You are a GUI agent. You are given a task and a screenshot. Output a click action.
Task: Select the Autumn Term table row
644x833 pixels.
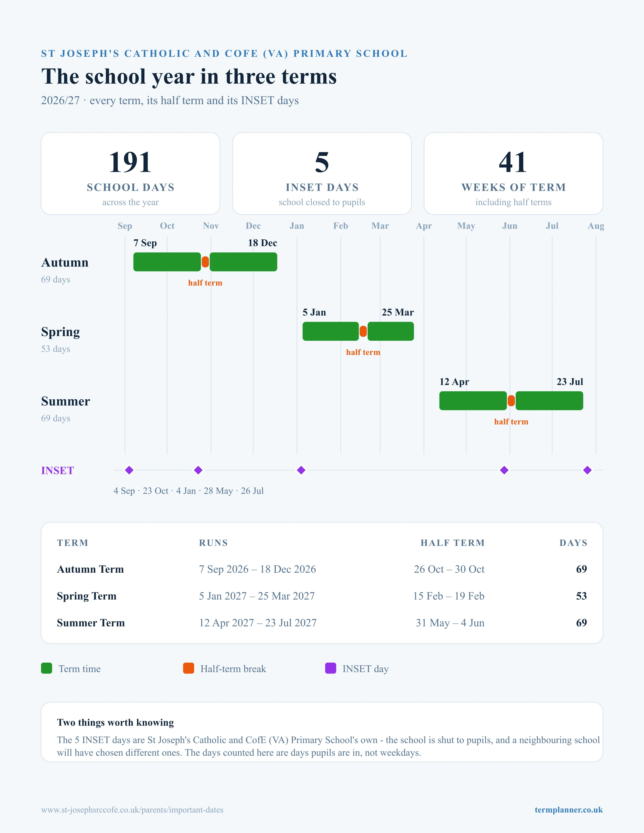point(322,569)
